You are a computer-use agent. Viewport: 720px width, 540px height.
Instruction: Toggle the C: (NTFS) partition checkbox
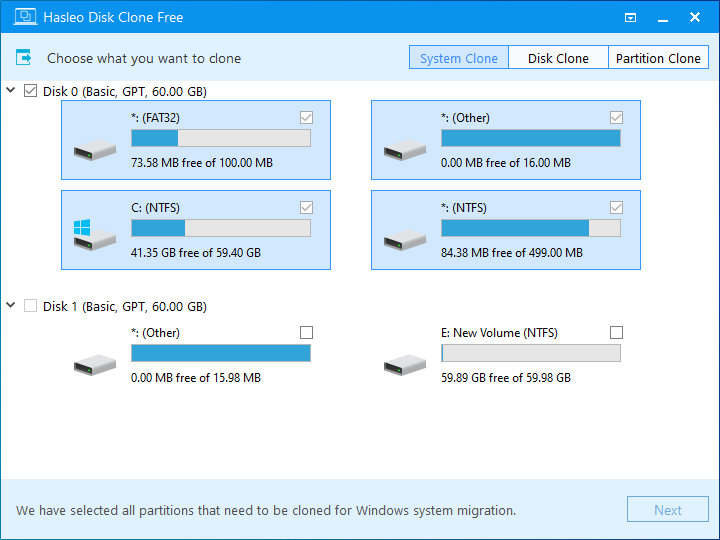pos(306,208)
